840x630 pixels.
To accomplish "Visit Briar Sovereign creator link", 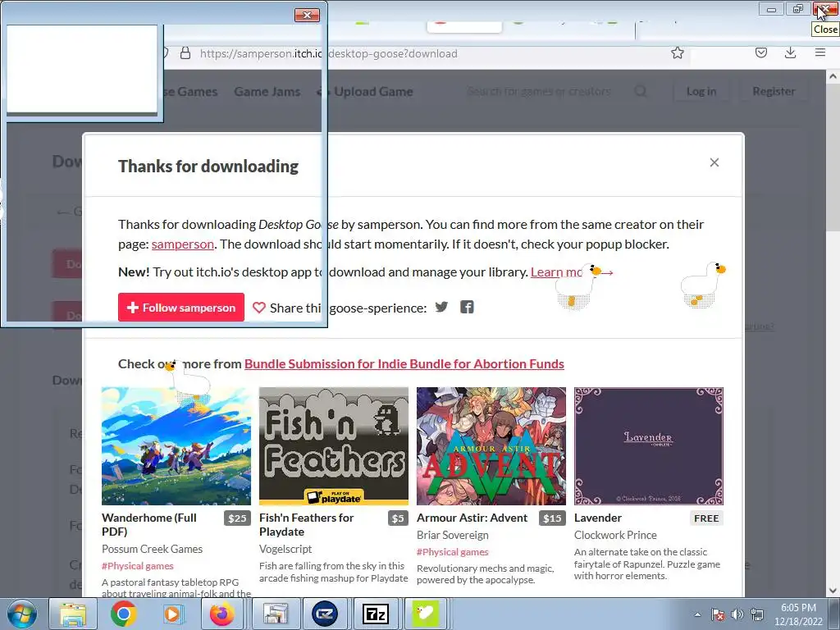I will [453, 535].
